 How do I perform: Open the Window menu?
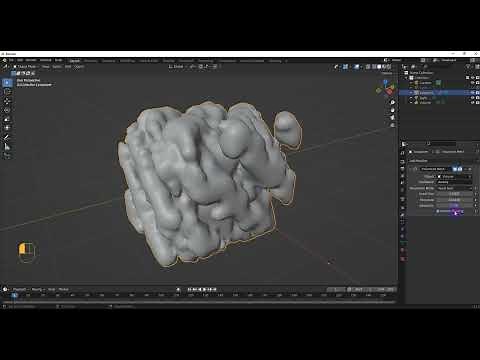click(46, 60)
